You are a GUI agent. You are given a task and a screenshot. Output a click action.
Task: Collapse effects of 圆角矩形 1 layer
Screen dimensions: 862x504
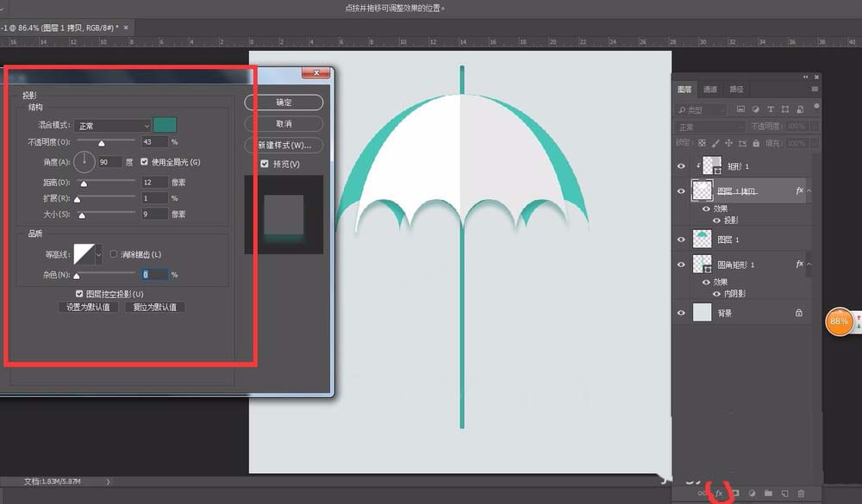tap(808, 265)
